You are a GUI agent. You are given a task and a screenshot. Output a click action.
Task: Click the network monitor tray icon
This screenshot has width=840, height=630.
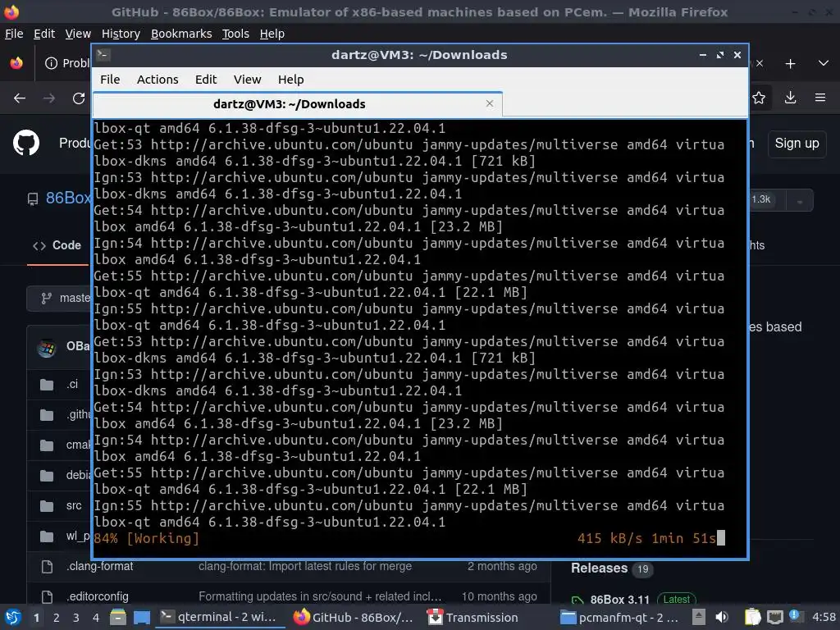click(774, 618)
